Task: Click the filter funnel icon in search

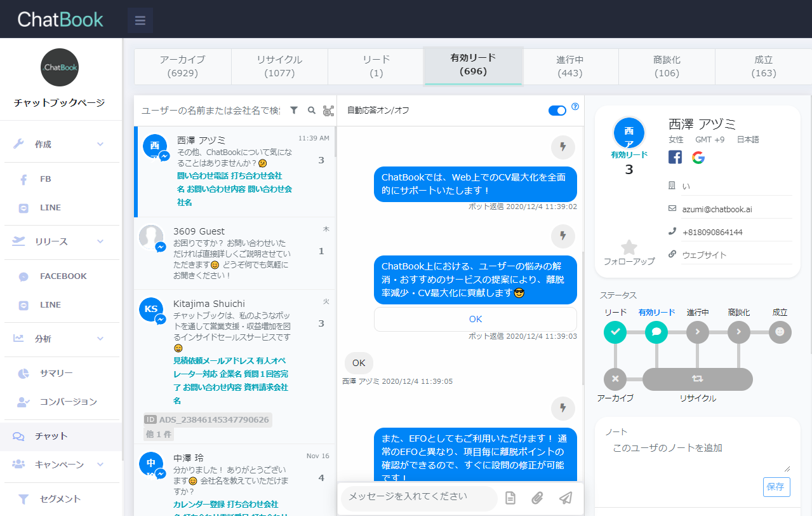Action: tap(294, 110)
